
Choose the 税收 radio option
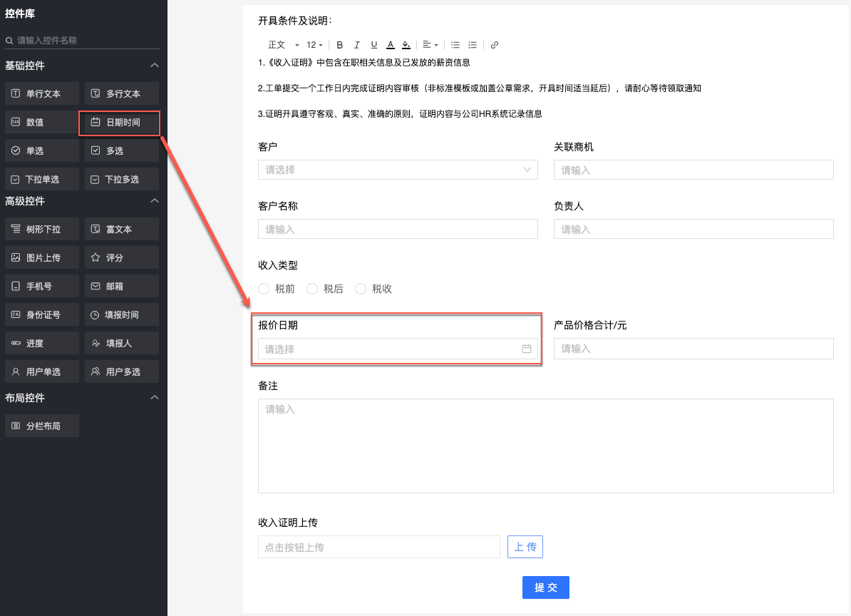[361, 289]
